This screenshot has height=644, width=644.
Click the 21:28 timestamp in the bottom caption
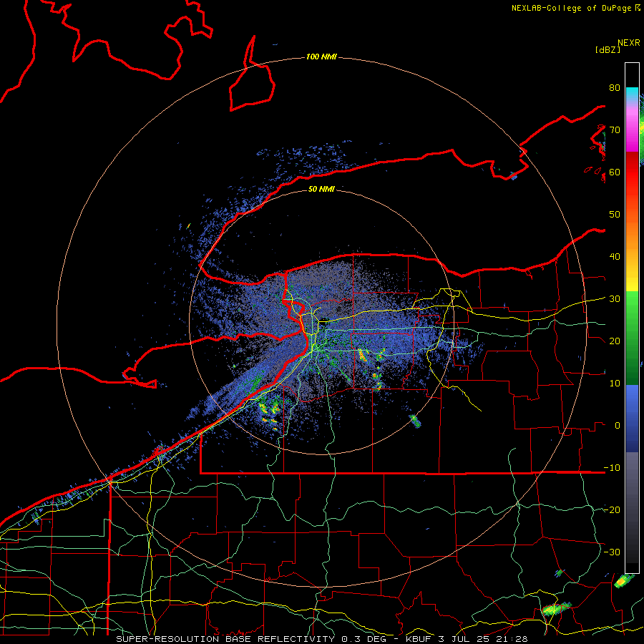pos(512,639)
